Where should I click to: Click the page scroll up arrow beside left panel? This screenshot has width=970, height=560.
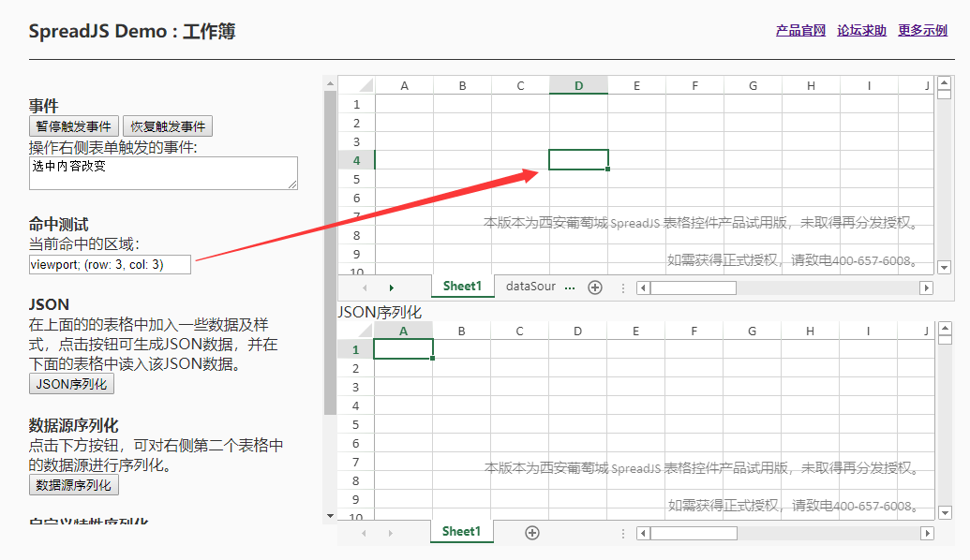[330, 82]
